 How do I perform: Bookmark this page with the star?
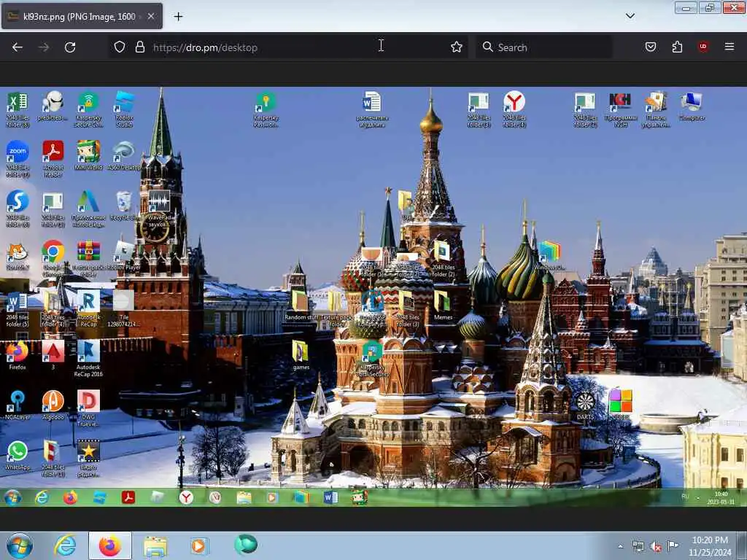point(457,47)
